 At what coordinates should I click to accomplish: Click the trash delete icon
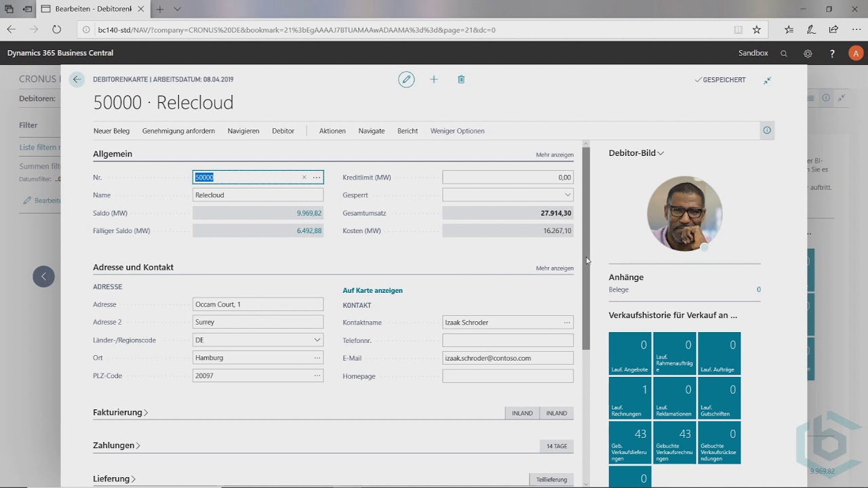click(461, 79)
